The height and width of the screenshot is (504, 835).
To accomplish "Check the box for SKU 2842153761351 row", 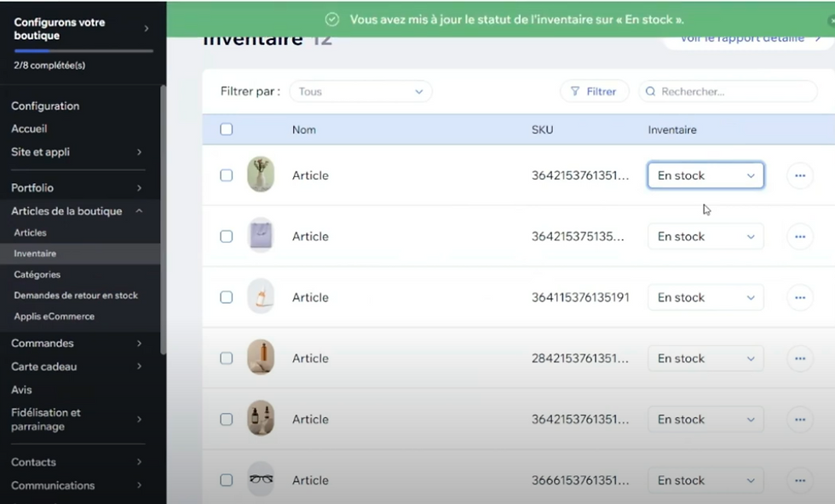I will (227, 358).
